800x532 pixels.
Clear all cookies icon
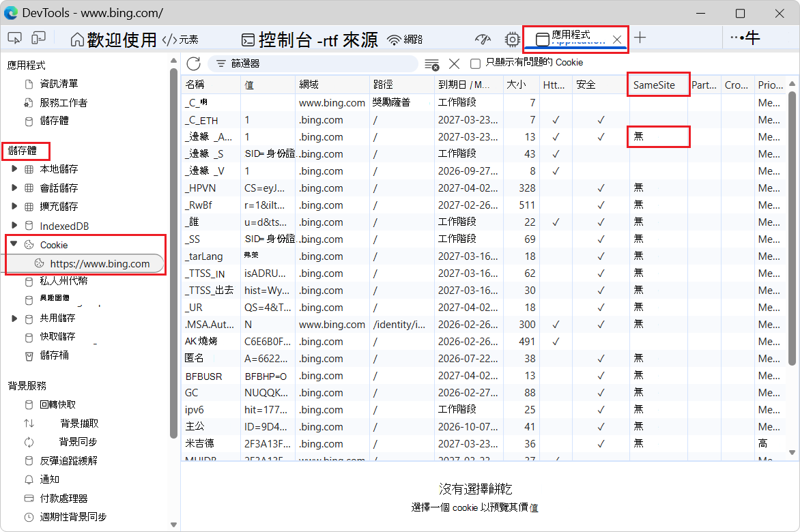[431, 64]
